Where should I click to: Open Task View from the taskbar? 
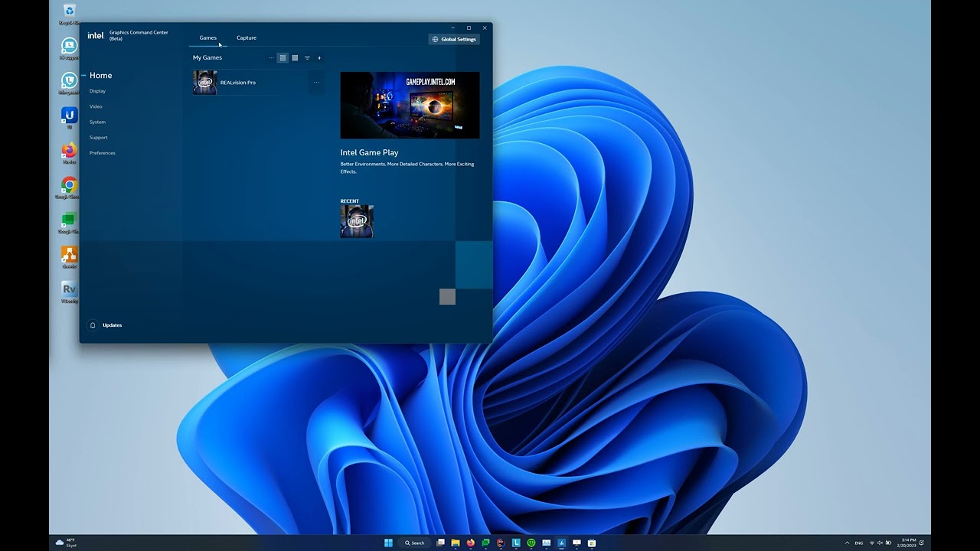point(440,543)
